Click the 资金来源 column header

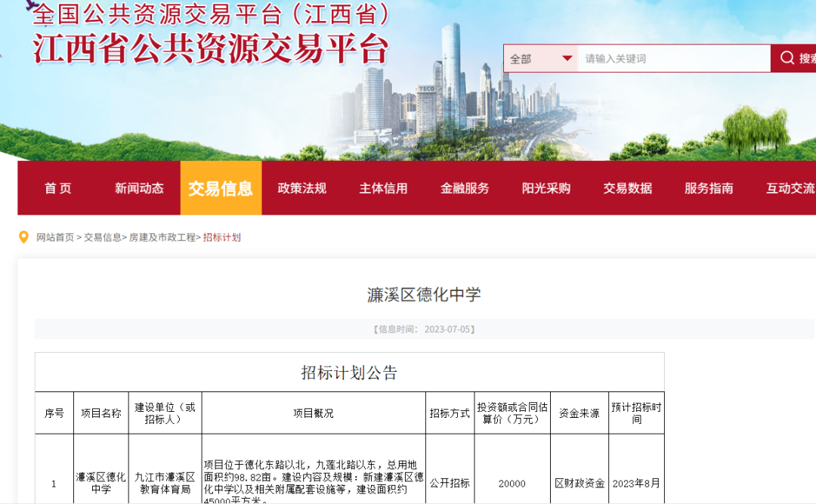(580, 413)
